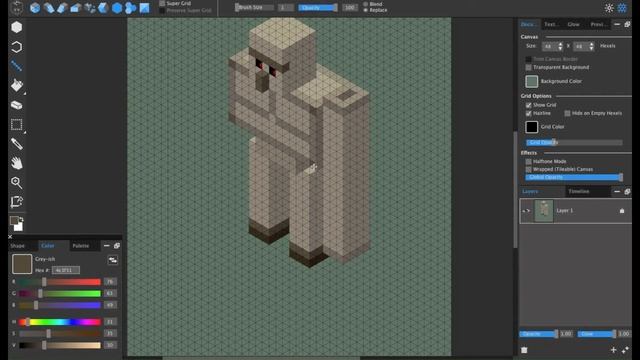Enable Halftone Mode checkbox
The width and height of the screenshot is (640, 360).
pyautogui.click(x=529, y=162)
